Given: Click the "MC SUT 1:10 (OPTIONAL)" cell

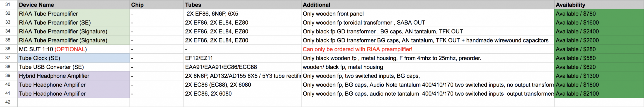Looking at the screenshot, I should [x=73, y=49].
